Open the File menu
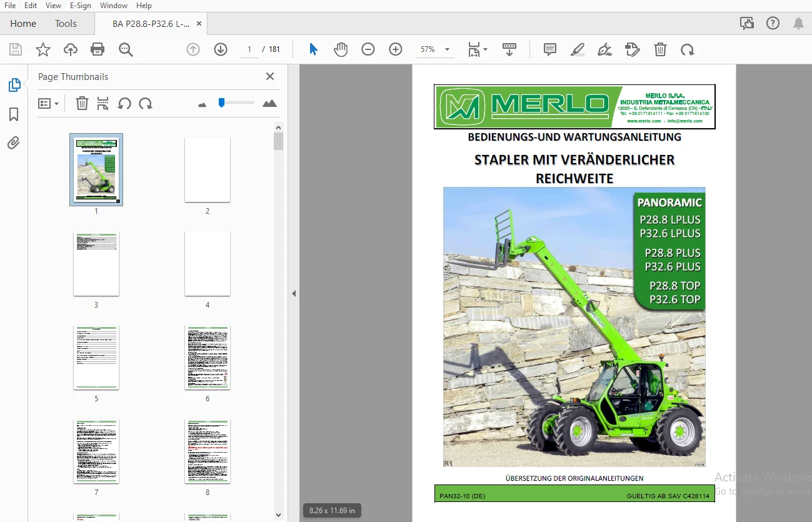This screenshot has height=522, width=812. [10, 6]
